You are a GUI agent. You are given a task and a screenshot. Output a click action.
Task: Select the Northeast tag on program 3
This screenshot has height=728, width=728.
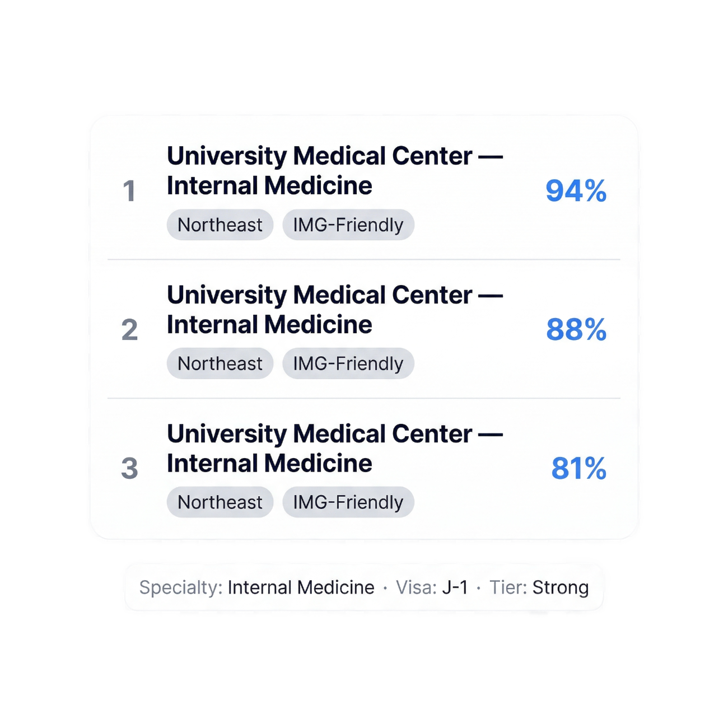point(220,502)
